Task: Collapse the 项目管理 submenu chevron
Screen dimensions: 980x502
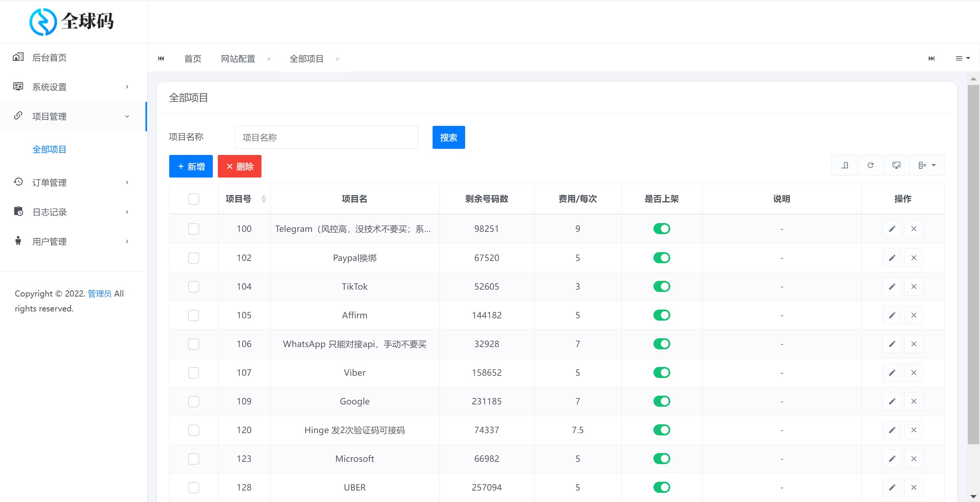Action: pos(127,116)
